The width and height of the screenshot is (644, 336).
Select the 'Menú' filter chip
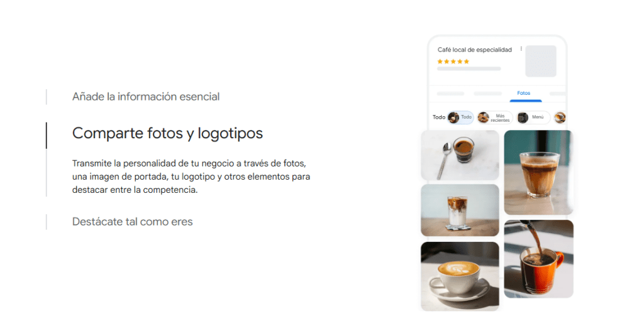(533, 117)
